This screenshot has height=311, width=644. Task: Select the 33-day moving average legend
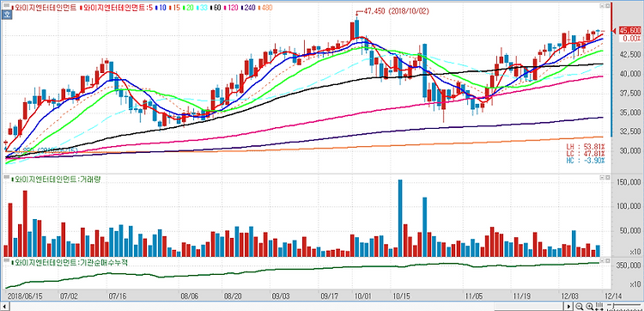pos(203,8)
